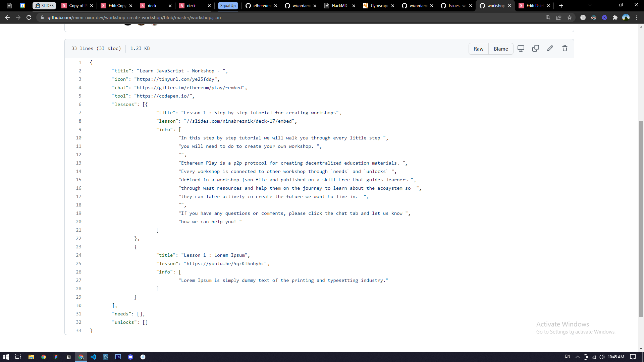The image size is (644, 362).
Task: Switch to the Cytoscape tab
Action: click(378, 6)
